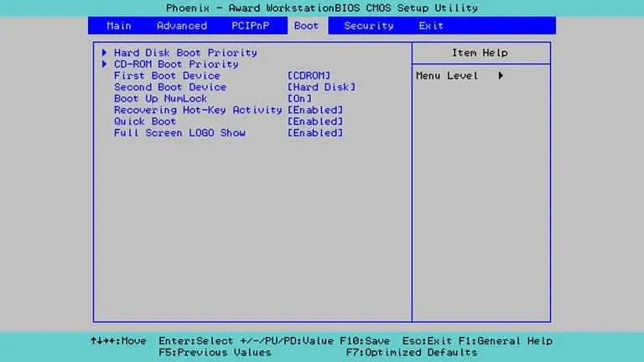
Task: Toggle Boot Up NumLock On value
Action: click(x=299, y=99)
